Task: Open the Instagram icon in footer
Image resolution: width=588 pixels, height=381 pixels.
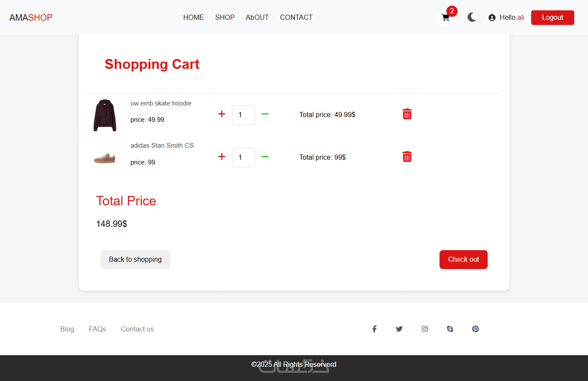Action: click(x=425, y=329)
